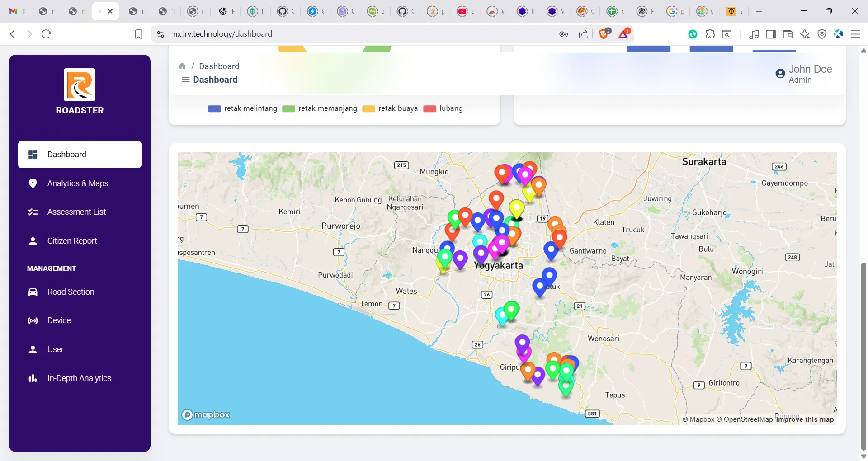The height and width of the screenshot is (461, 868).
Task: Click the Mapbox logo on map
Action: point(206,414)
